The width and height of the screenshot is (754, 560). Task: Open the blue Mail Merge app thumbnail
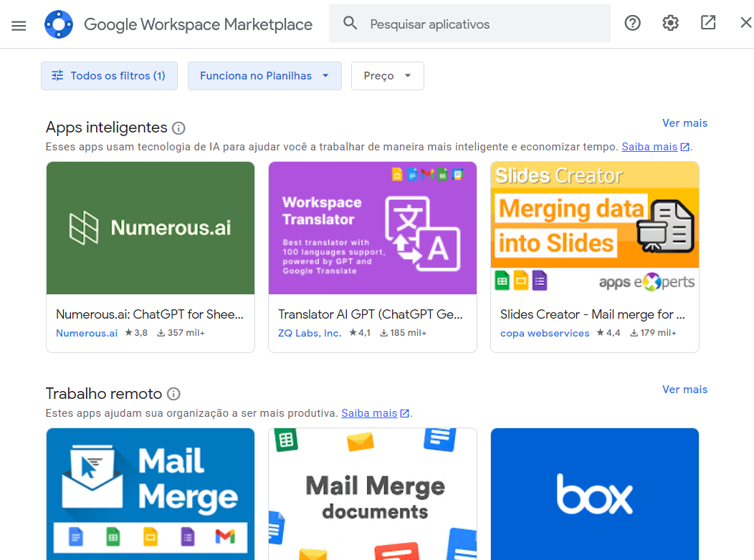coord(151,494)
